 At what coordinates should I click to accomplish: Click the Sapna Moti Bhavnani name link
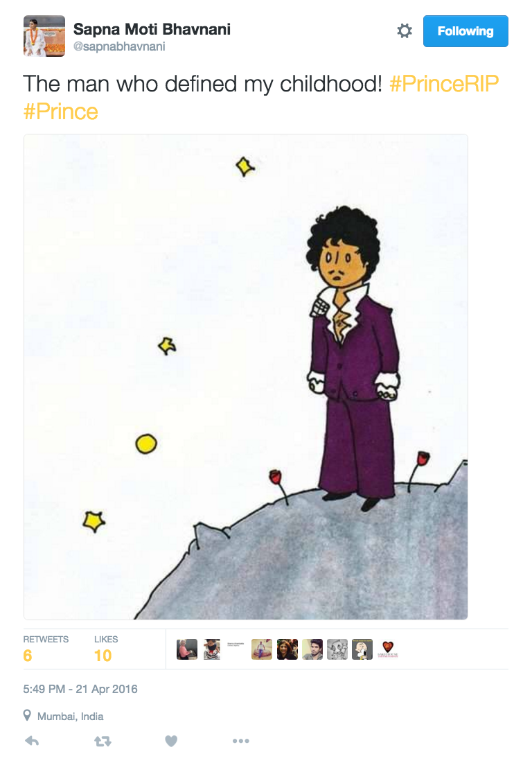click(x=152, y=29)
